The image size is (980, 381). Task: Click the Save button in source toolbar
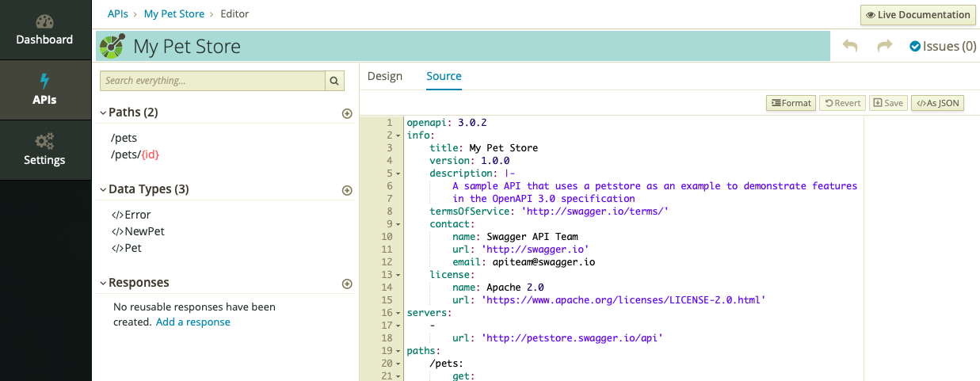[888, 103]
